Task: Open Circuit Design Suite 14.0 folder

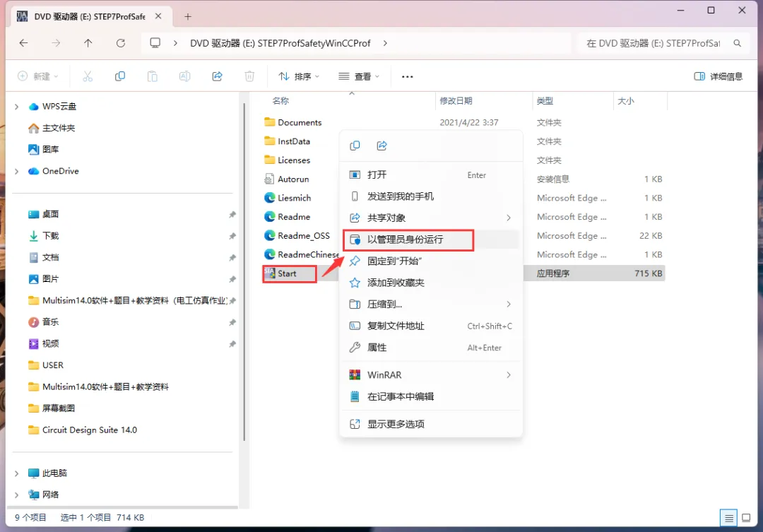Action: click(x=82, y=430)
